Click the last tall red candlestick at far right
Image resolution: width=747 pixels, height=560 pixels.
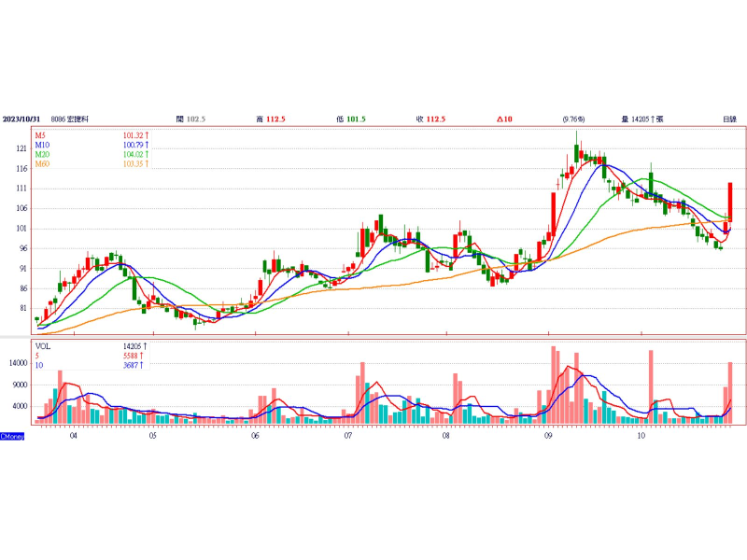[729, 201]
